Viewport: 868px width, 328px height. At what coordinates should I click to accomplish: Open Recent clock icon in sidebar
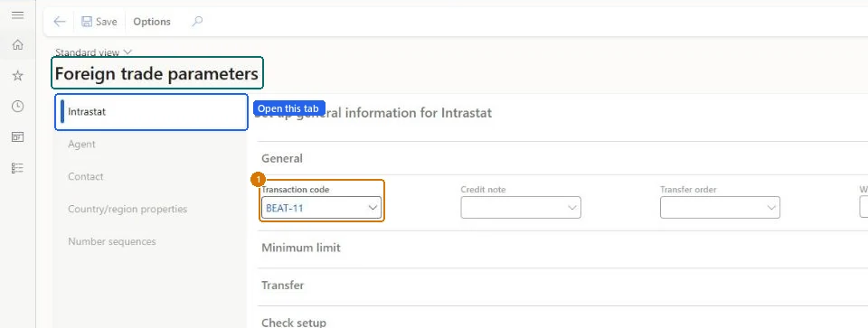18,107
